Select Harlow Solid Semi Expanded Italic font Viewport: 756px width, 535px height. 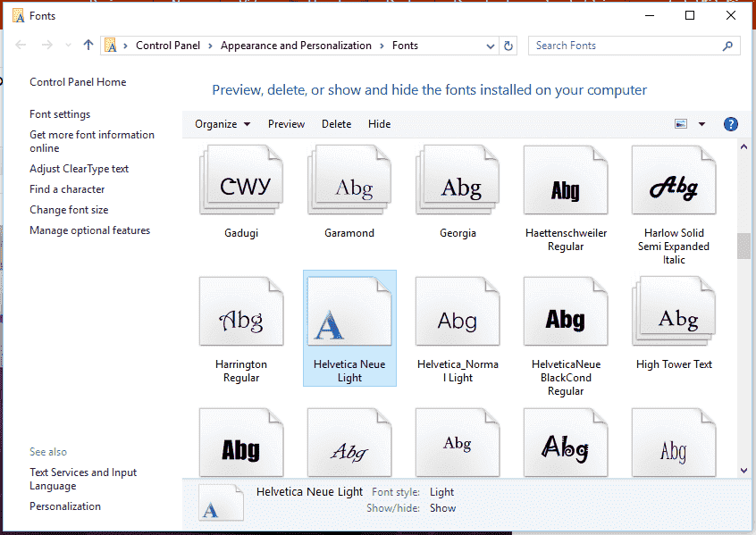674,180
